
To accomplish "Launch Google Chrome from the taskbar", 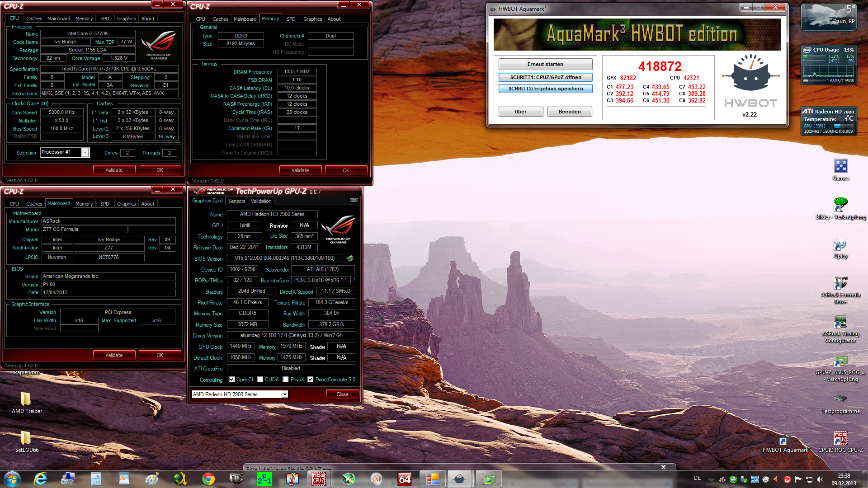I will [x=208, y=479].
